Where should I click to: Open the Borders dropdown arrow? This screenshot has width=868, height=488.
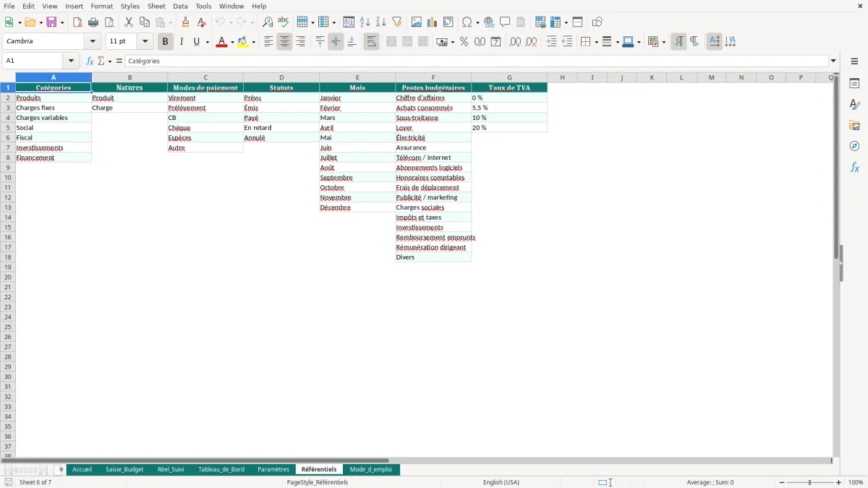click(x=596, y=42)
